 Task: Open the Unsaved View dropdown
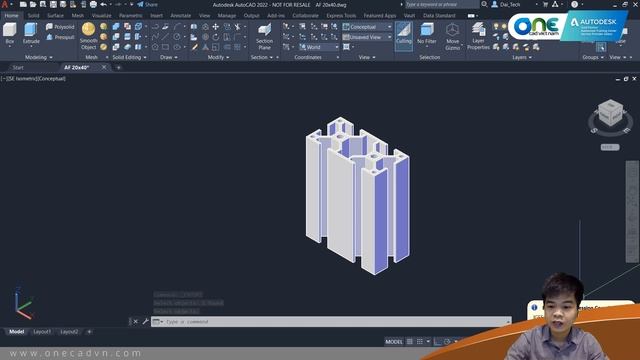click(x=367, y=37)
